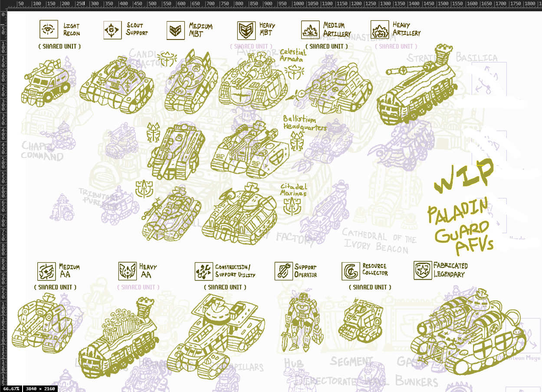Image resolution: width=542 pixels, height=392 pixels.
Task: Click the Light Recon eye category icon
Action: [x=49, y=30]
